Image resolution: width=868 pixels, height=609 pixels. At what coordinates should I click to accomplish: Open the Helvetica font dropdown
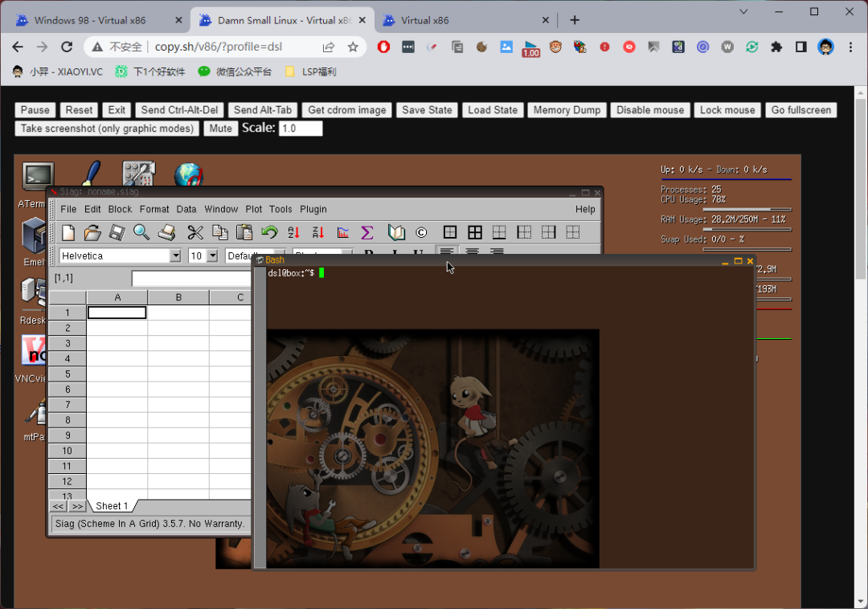coord(119,255)
